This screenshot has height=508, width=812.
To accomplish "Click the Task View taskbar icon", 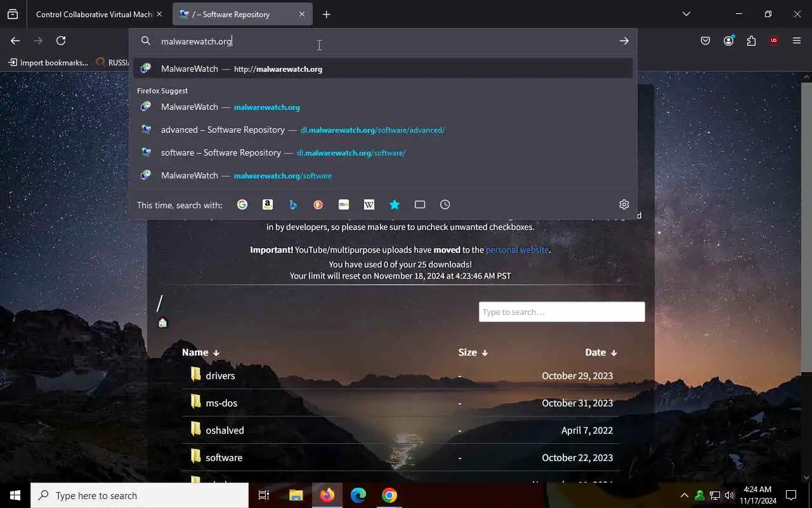I will pos(264,495).
